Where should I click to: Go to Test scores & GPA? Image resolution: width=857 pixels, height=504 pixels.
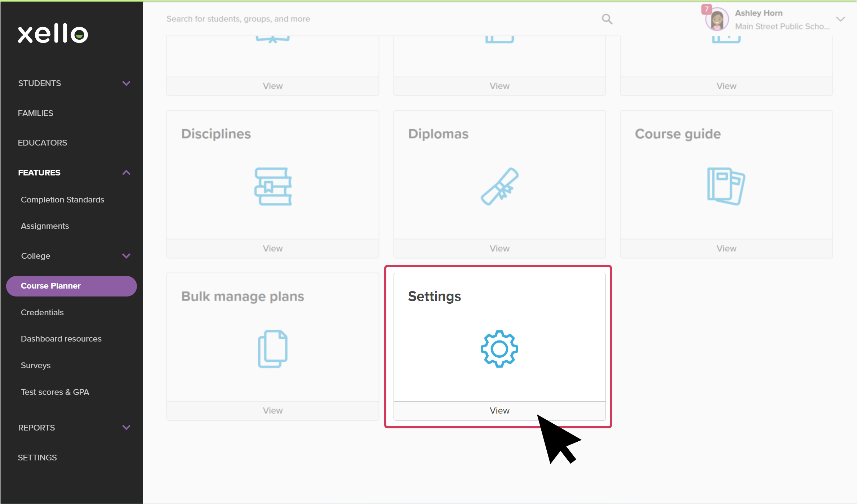click(x=55, y=392)
